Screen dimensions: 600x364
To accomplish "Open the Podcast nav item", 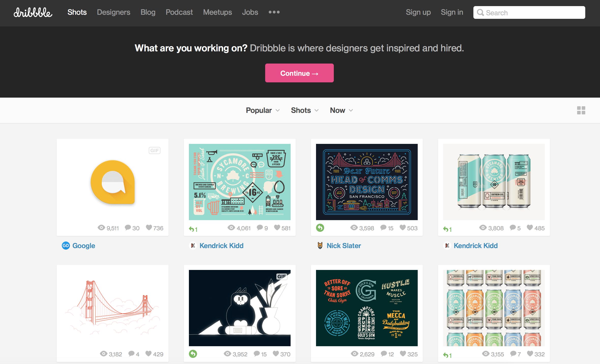I will point(179,12).
